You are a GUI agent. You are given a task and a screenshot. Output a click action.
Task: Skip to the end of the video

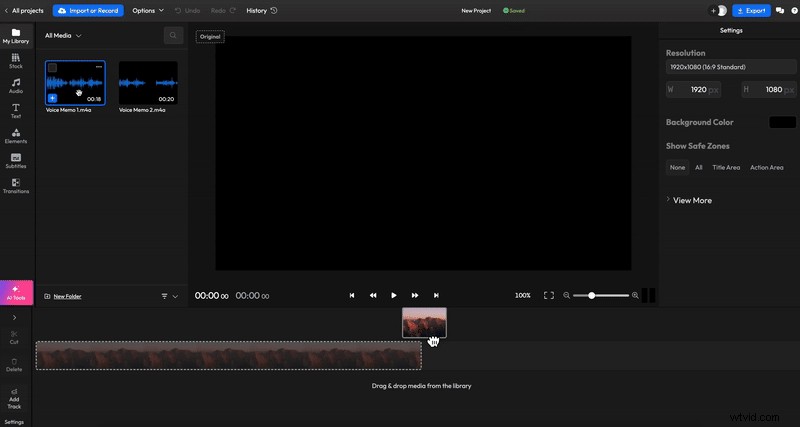click(x=436, y=295)
